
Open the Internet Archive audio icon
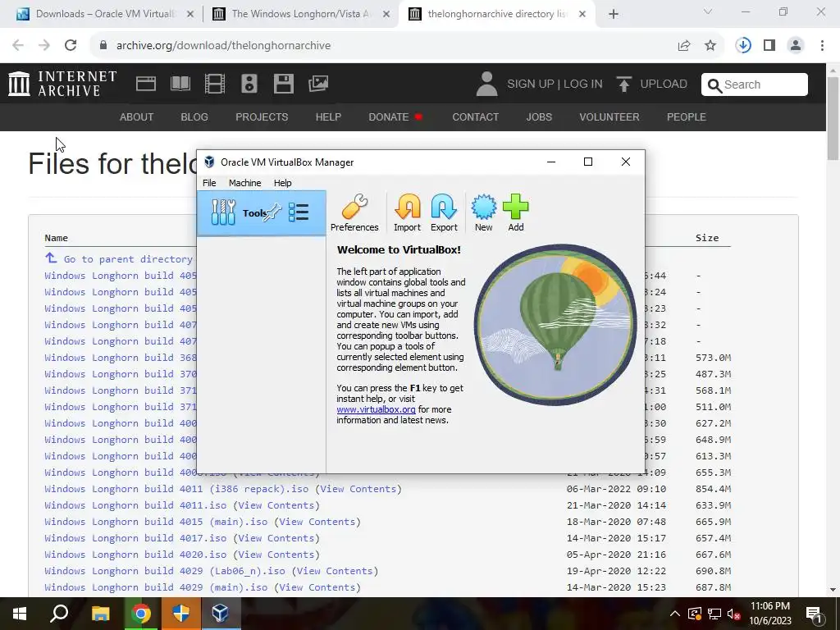(x=249, y=84)
